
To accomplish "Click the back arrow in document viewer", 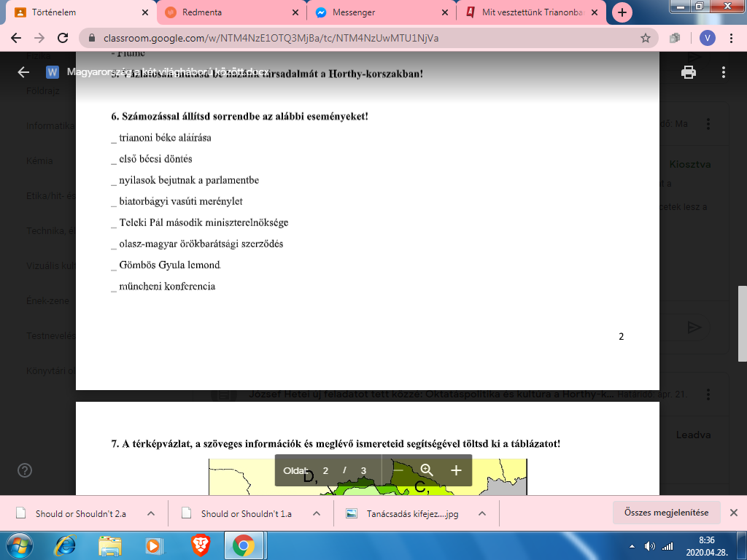I will pyautogui.click(x=23, y=72).
